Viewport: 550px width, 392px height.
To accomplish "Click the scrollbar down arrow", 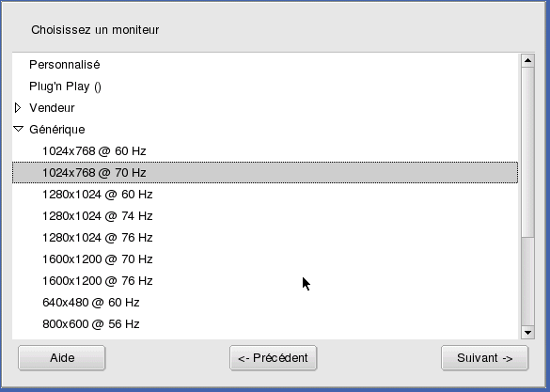I will 527,333.
